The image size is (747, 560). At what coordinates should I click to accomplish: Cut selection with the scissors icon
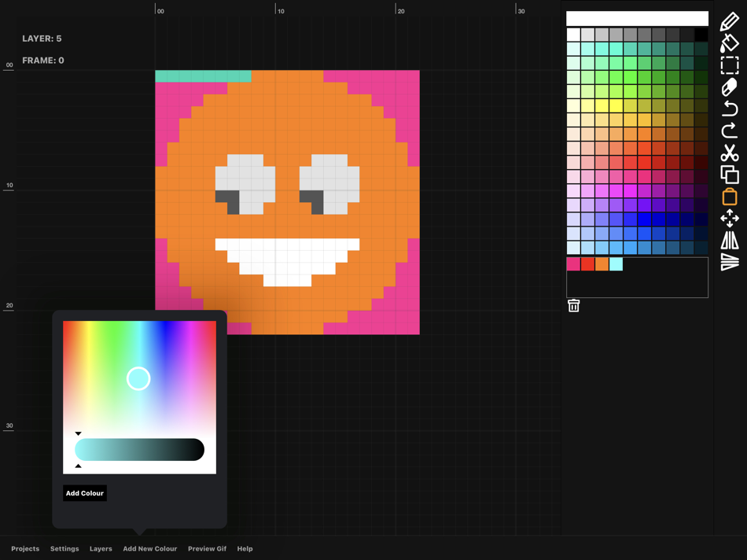point(729,153)
